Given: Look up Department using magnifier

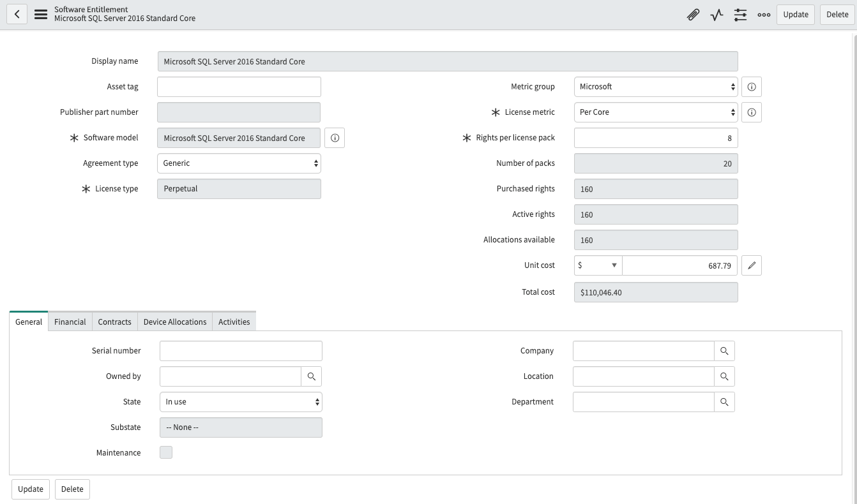Looking at the screenshot, I should 724,402.
